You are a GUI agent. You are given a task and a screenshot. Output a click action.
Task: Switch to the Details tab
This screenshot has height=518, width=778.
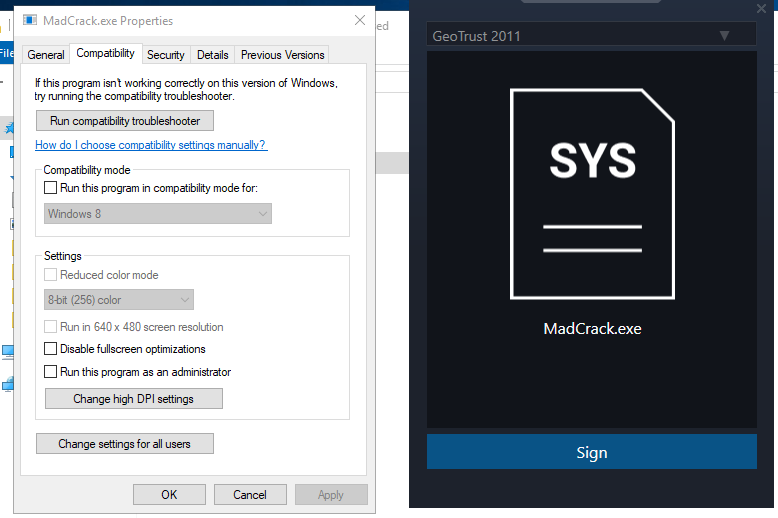click(213, 55)
